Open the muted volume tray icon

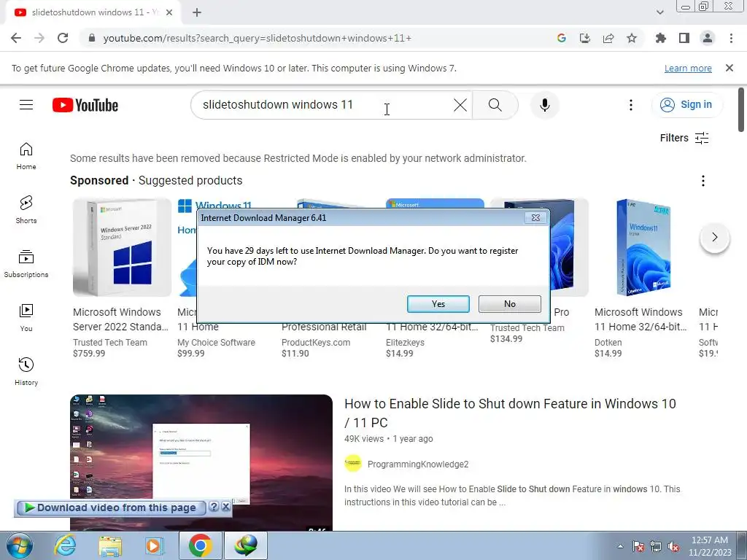pos(674,547)
